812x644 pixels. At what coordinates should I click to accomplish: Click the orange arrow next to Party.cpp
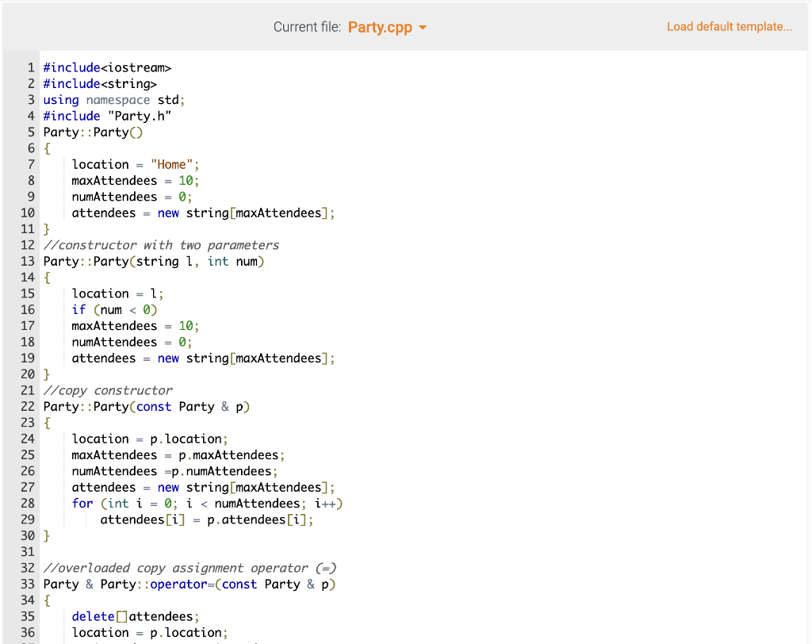click(x=422, y=26)
